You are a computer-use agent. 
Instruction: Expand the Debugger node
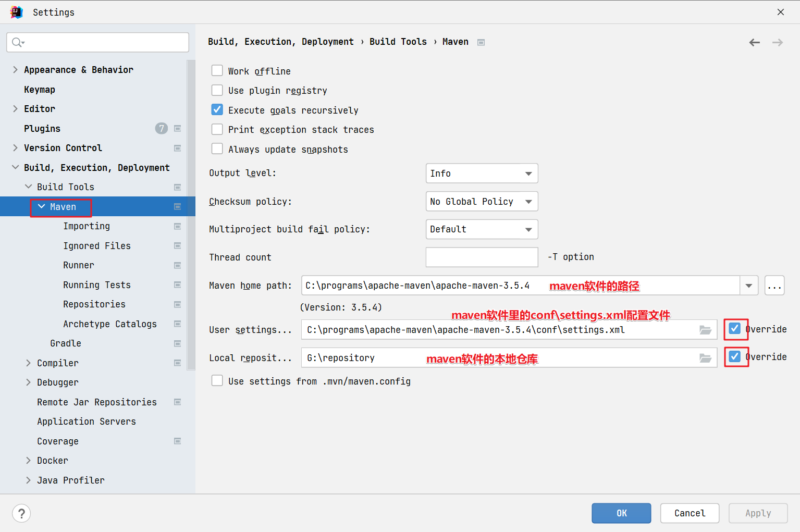pos(28,382)
